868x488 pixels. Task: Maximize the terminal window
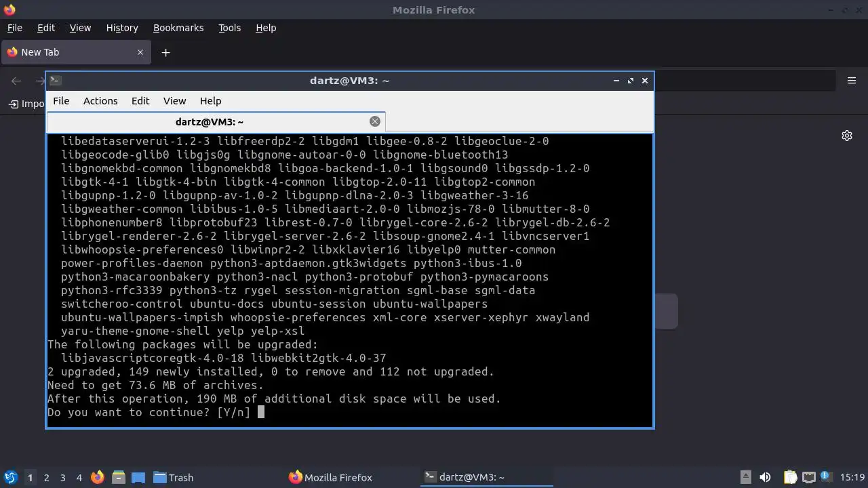pyautogui.click(x=630, y=80)
